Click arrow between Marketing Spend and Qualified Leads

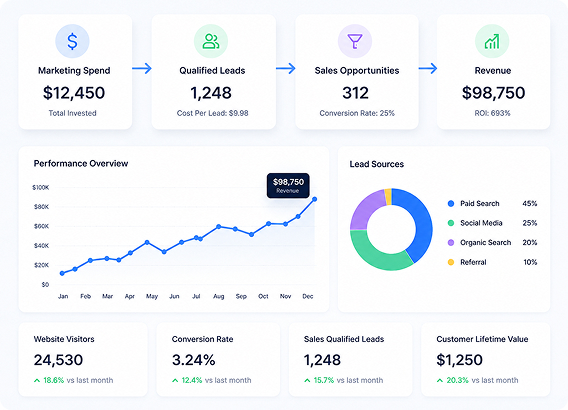pyautogui.click(x=142, y=68)
